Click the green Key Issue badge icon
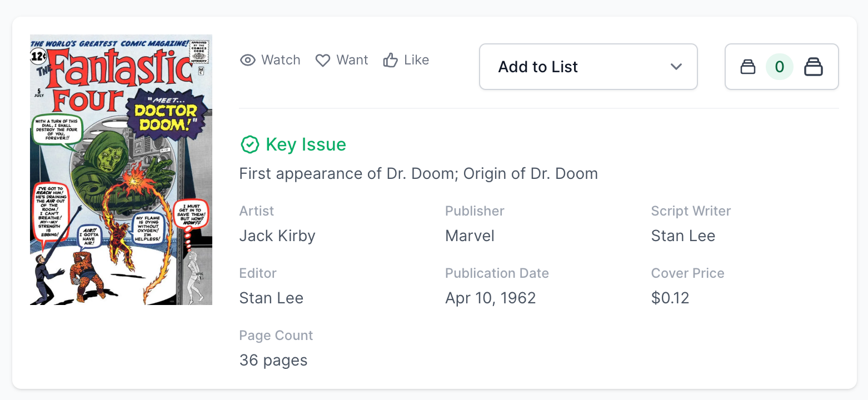The width and height of the screenshot is (868, 400). pyautogui.click(x=250, y=144)
